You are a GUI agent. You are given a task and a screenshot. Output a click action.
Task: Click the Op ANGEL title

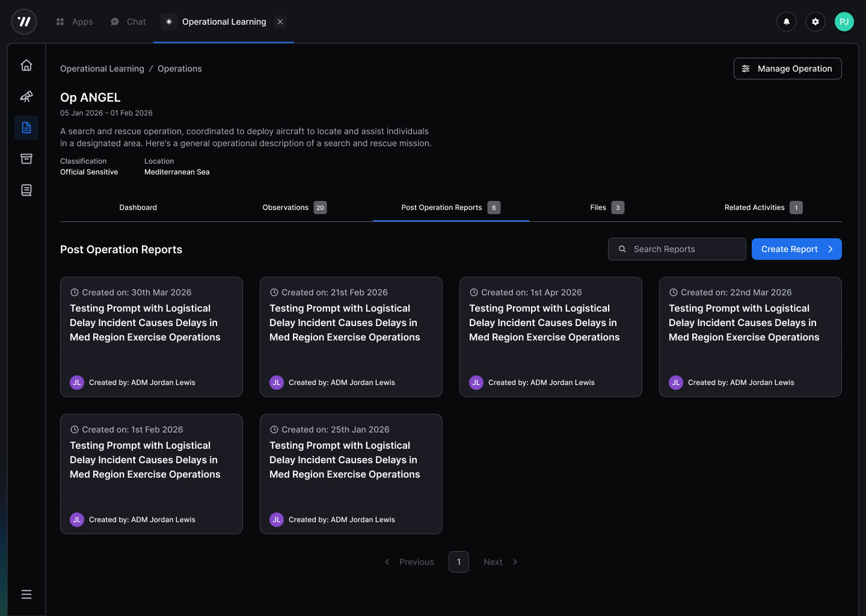click(90, 97)
